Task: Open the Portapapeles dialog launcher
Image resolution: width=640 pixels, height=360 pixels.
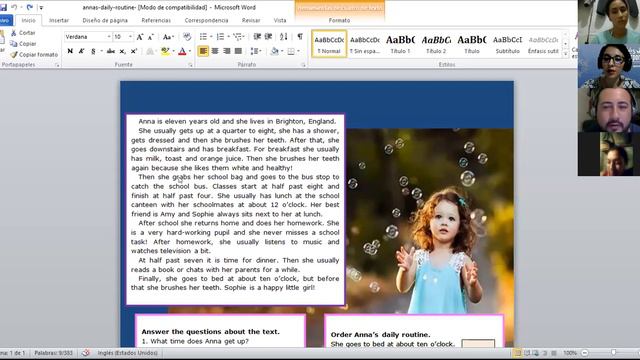Action: pyautogui.click(x=57, y=65)
